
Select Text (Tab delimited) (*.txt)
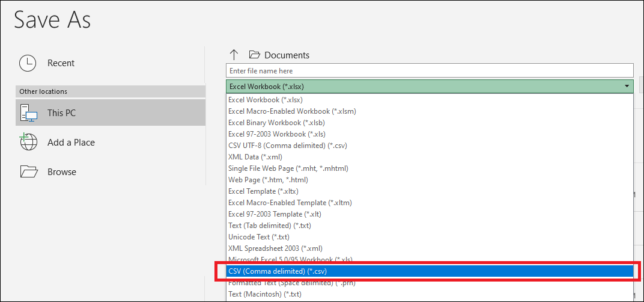coord(430,226)
